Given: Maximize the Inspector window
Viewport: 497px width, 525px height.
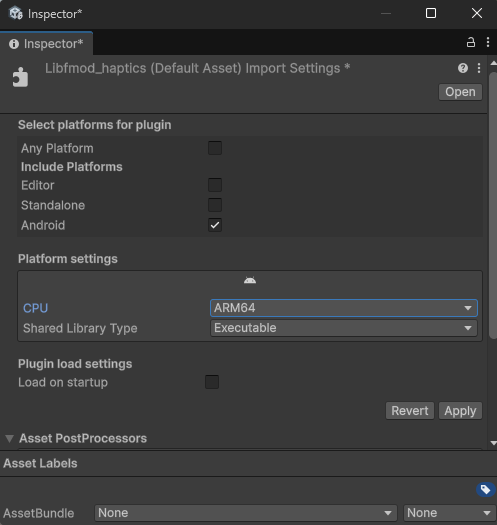Looking at the screenshot, I should [431, 13].
